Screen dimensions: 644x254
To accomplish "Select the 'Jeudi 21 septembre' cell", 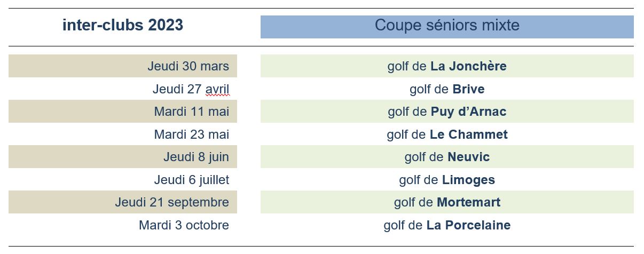I will coord(123,202).
